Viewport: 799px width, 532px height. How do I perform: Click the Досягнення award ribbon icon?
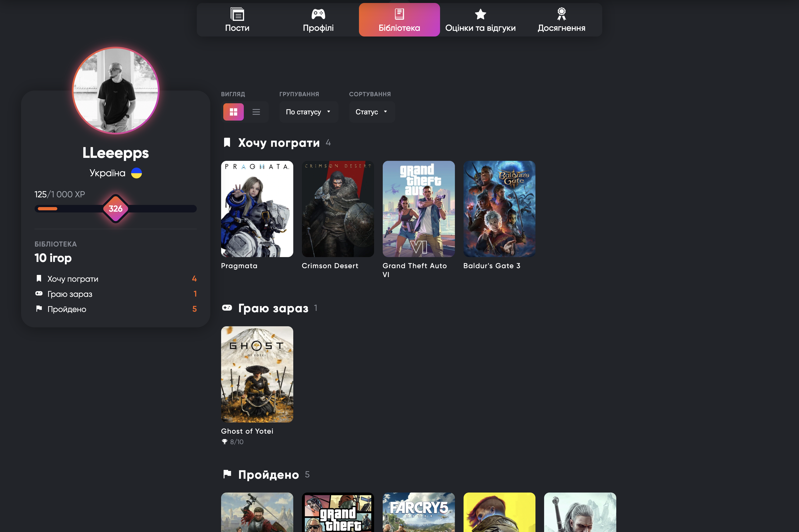click(x=561, y=14)
